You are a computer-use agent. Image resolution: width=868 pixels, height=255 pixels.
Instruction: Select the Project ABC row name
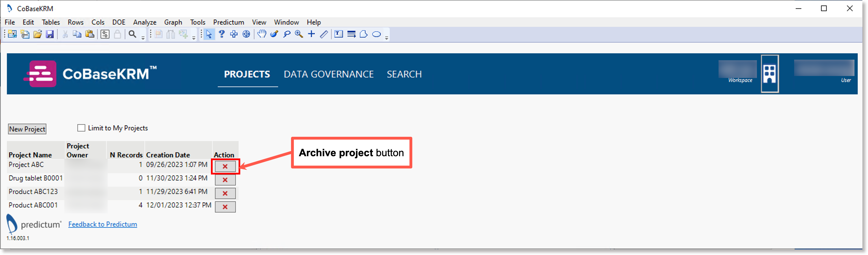26,164
